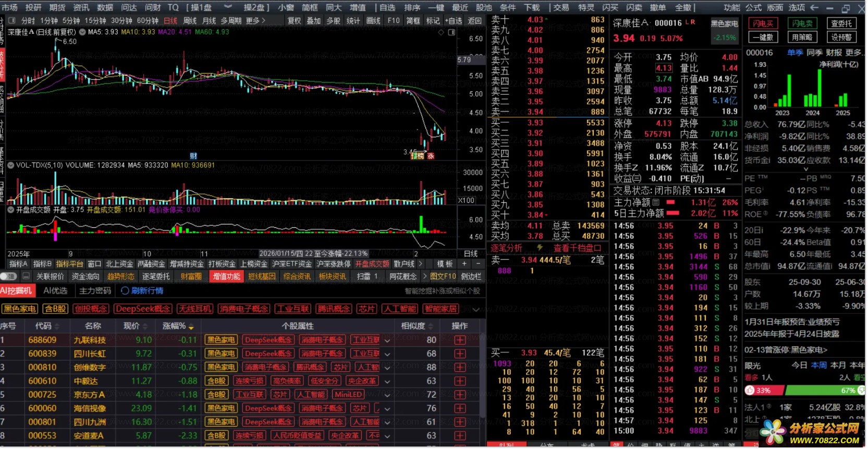Switch to the AI优选 tab
Screen dimensions: 868x449
click(55, 291)
